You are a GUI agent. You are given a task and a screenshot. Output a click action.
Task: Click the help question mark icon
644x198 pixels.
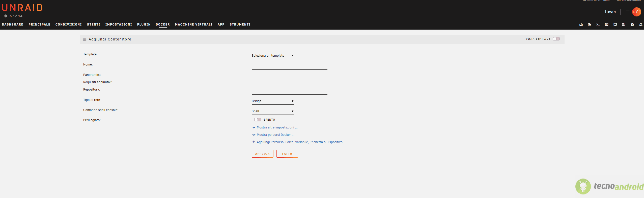[x=632, y=25]
